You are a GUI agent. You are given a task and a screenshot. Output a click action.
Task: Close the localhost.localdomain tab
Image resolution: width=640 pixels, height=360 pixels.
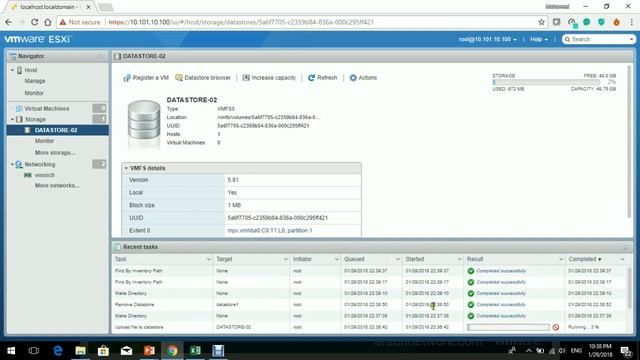coord(88,7)
